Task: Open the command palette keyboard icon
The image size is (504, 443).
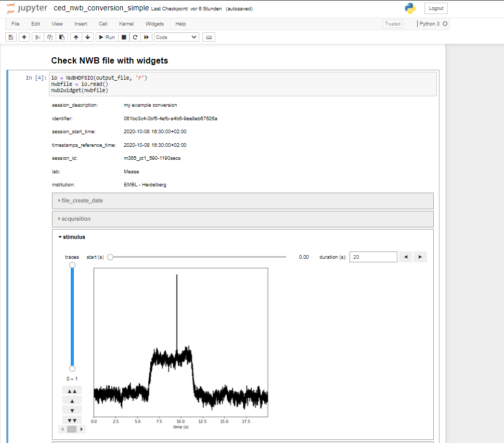Action: point(209,37)
